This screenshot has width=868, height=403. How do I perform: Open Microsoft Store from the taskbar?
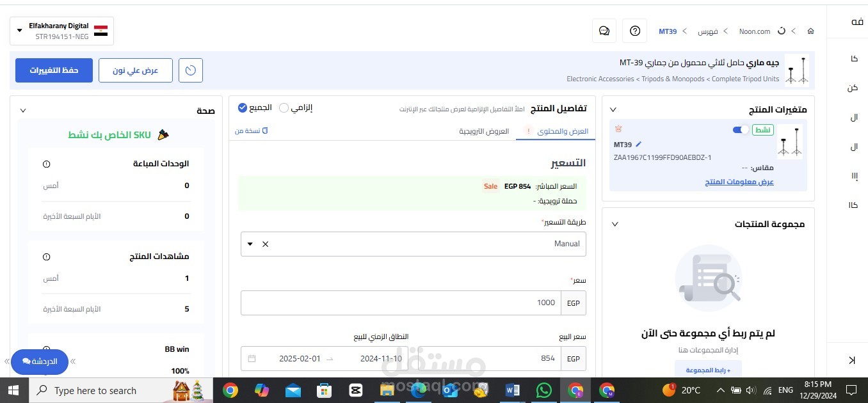point(325,390)
